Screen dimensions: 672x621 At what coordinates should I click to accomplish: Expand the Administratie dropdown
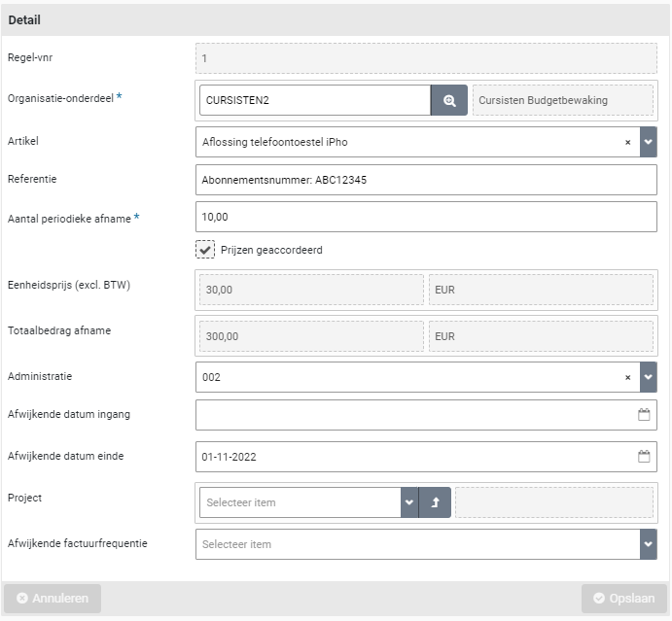click(x=649, y=377)
